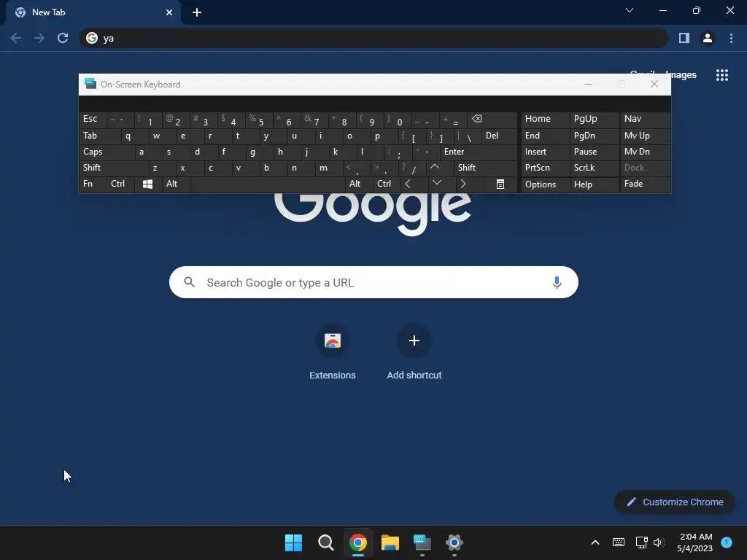Open taskbar Search magnifier
The image size is (747, 560).
326,542
